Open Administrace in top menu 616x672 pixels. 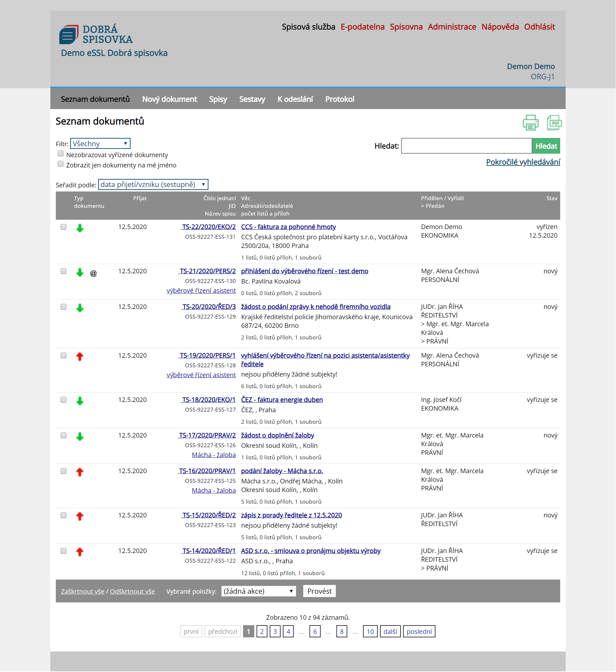(452, 27)
